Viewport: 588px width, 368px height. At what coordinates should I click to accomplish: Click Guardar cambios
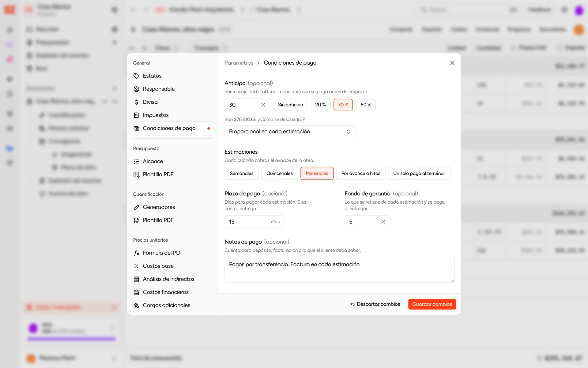pyautogui.click(x=432, y=304)
